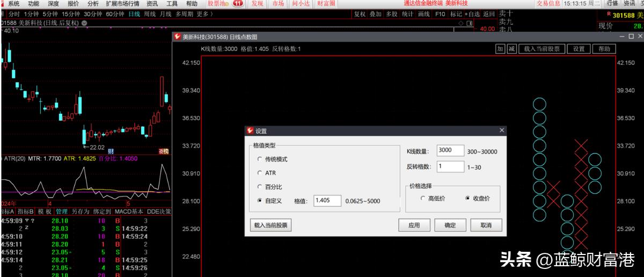Open the 资讯 menu
This screenshot has width=644, height=277.
pos(152,4)
